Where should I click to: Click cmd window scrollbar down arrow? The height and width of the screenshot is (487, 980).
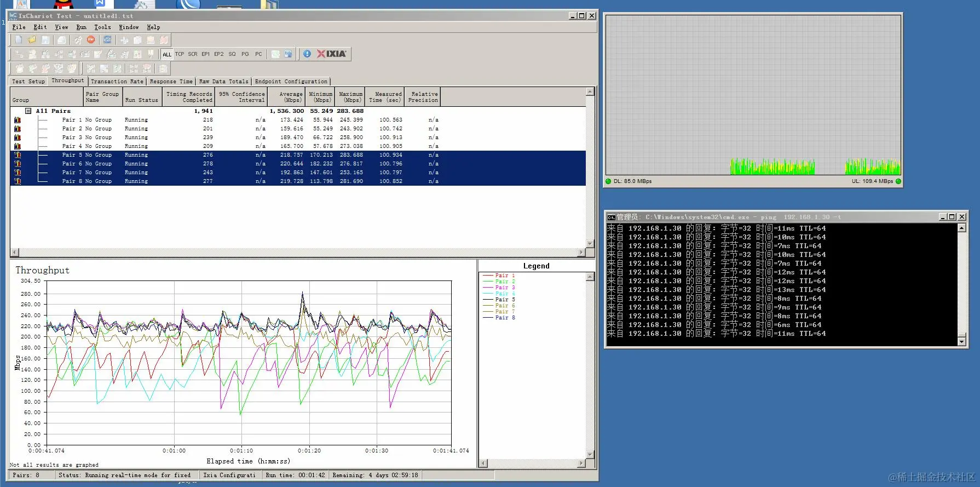point(961,341)
